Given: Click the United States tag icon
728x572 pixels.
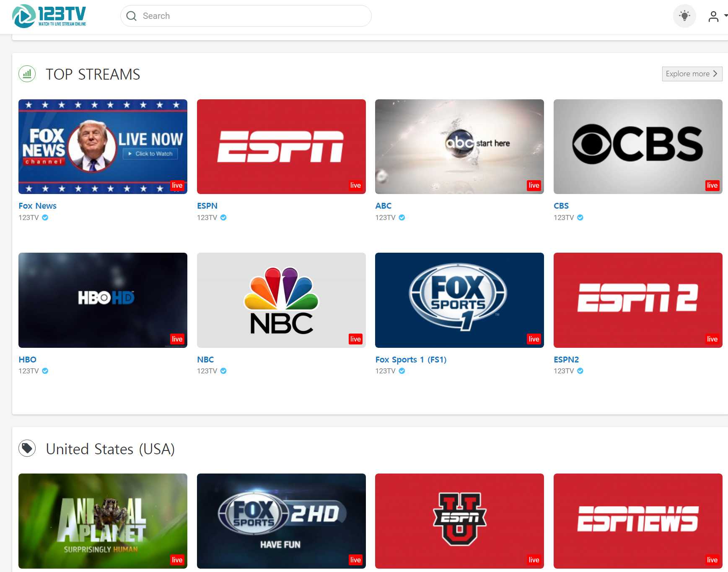Looking at the screenshot, I should [27, 448].
